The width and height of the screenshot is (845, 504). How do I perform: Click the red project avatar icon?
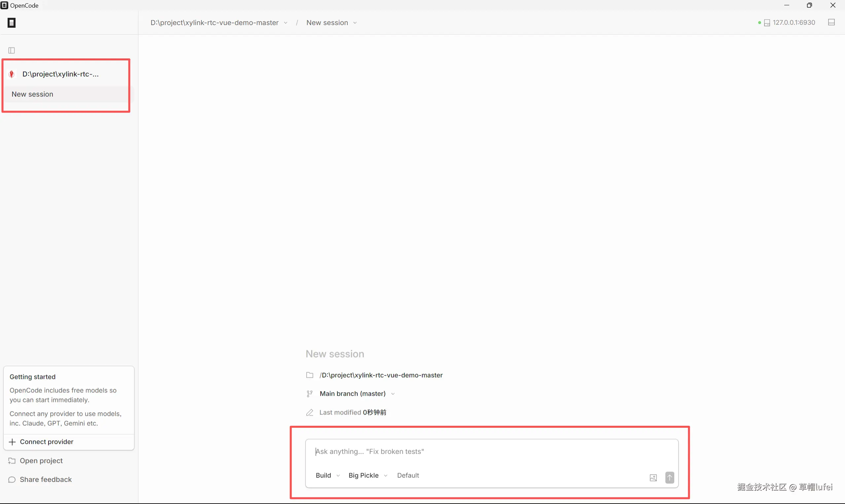[x=12, y=74]
